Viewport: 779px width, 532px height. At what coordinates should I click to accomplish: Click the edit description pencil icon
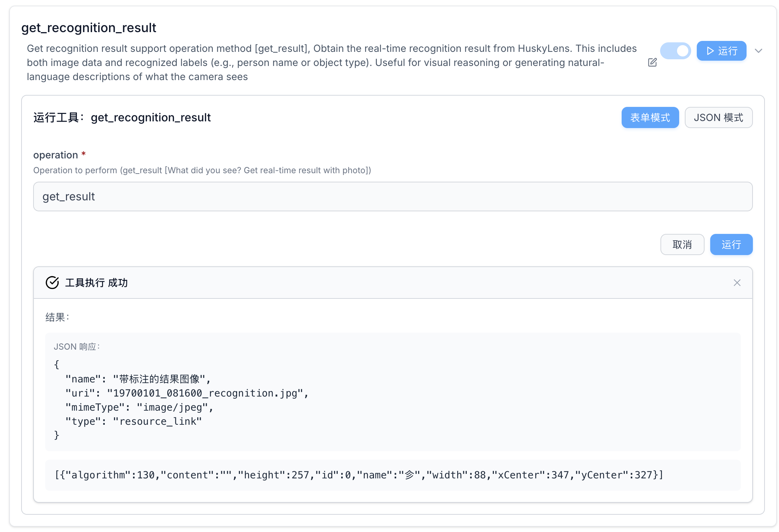652,62
